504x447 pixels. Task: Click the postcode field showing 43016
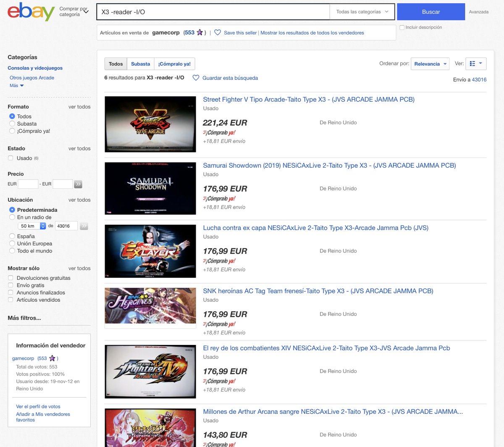point(66,226)
